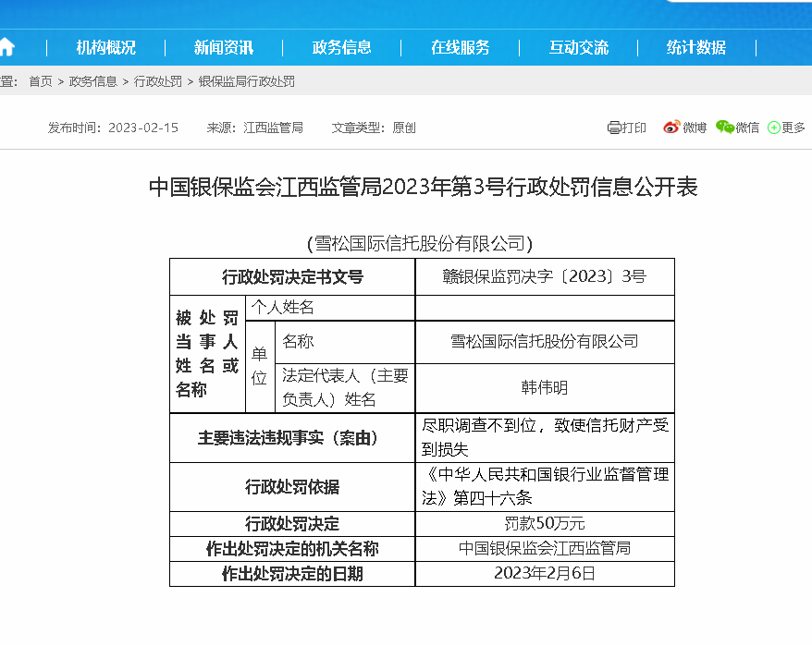This screenshot has width=812, height=646.
Task: Click the 名称 label cell
Action: click(x=345, y=342)
